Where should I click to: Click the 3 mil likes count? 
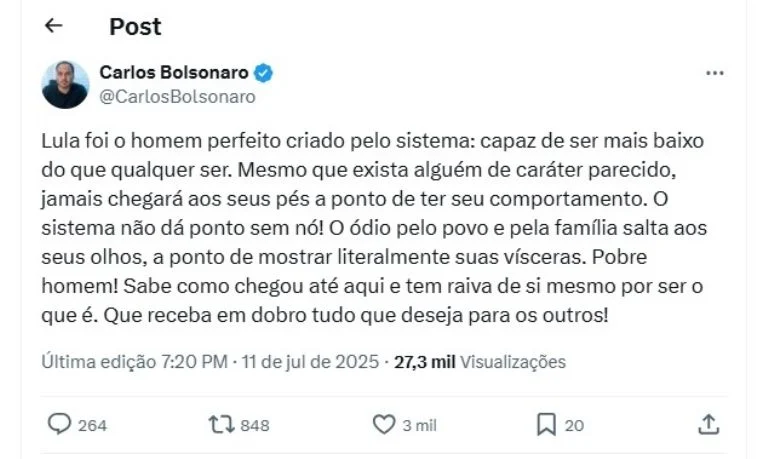(419, 426)
